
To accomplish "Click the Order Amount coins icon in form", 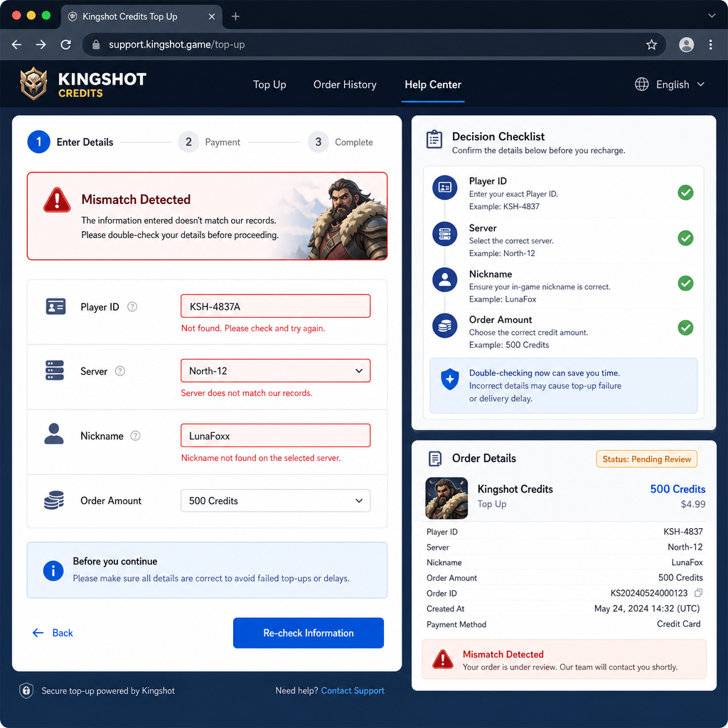I will tap(54, 500).
